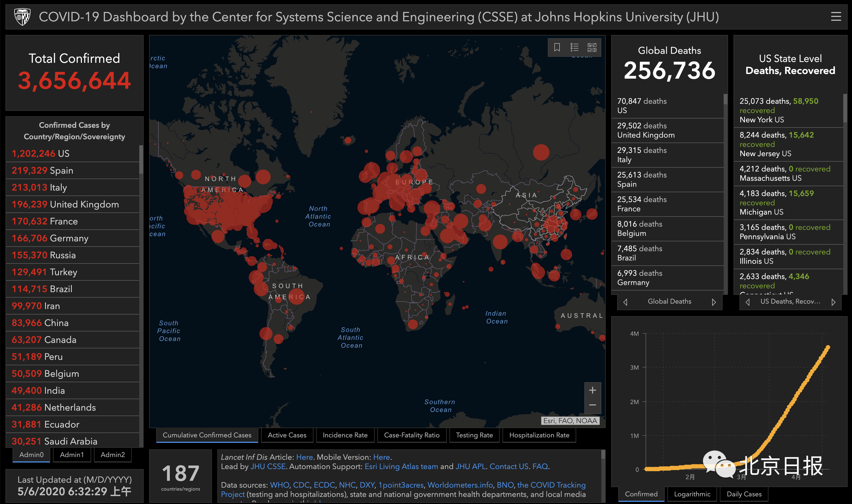
Task: Go to previous US Deaths panel arrow
Action: [747, 302]
